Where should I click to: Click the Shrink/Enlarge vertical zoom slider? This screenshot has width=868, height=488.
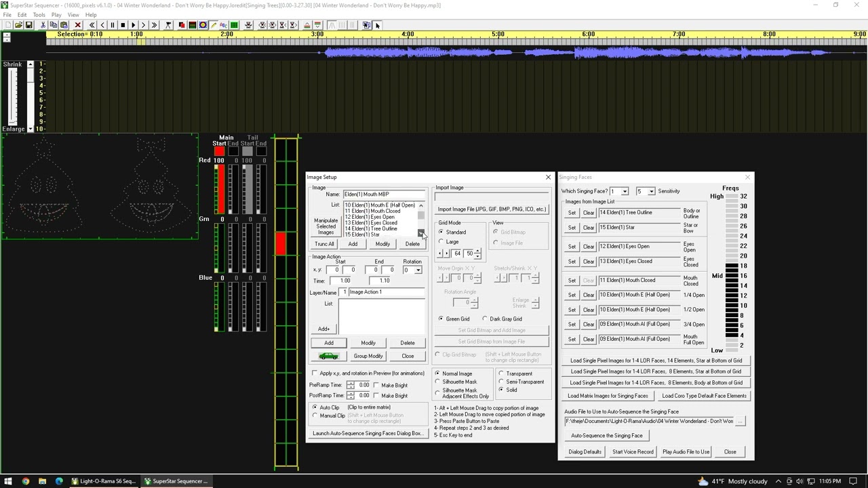tap(12, 96)
